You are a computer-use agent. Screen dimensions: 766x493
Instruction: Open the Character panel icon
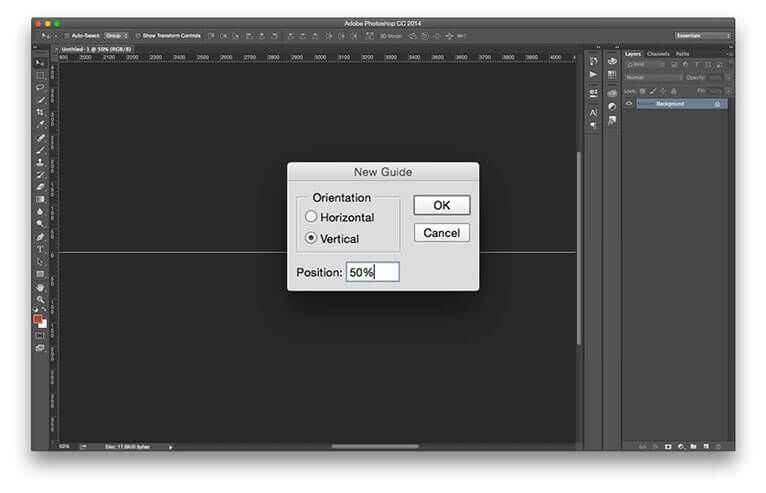coord(593,113)
